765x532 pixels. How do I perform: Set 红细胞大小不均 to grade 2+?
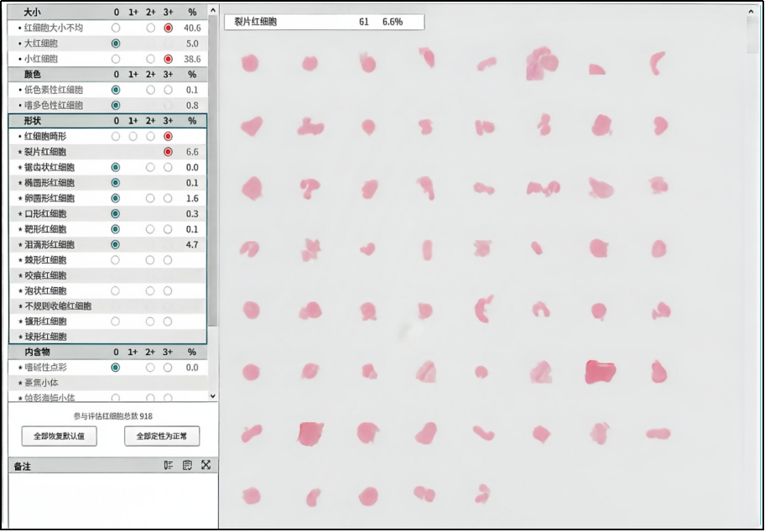click(x=151, y=28)
